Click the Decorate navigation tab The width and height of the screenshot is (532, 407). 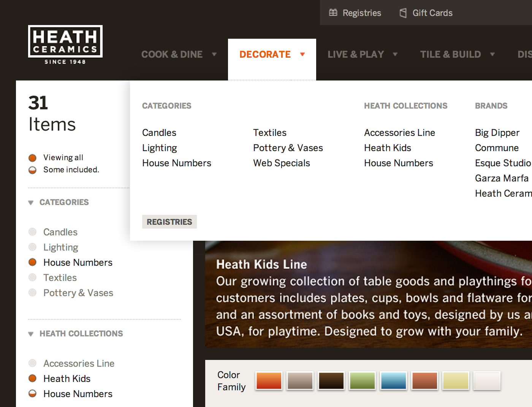click(x=265, y=55)
